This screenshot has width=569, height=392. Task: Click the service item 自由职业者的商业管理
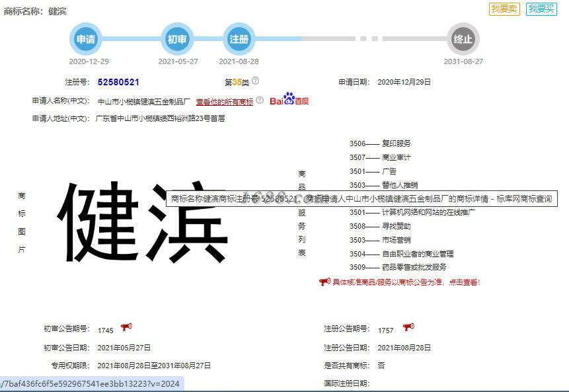click(x=418, y=254)
